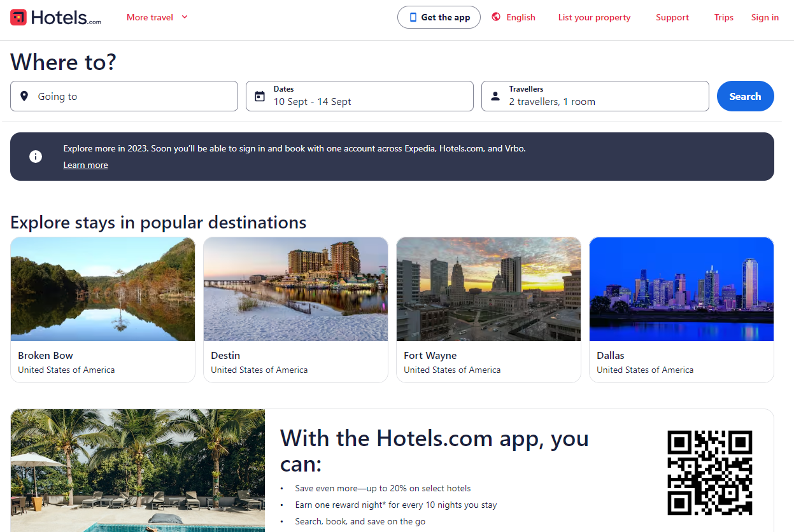The height and width of the screenshot is (532, 794).
Task: Click the Going to destination field
Action: [124, 96]
